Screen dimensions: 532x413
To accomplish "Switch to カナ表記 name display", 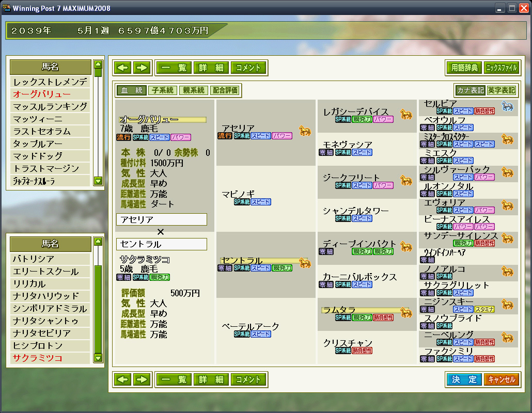I will (x=470, y=90).
